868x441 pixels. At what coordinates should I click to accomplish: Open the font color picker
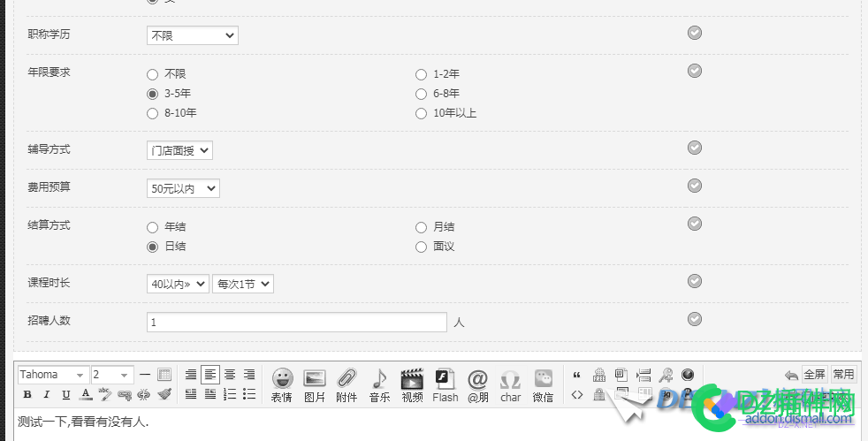tap(86, 394)
